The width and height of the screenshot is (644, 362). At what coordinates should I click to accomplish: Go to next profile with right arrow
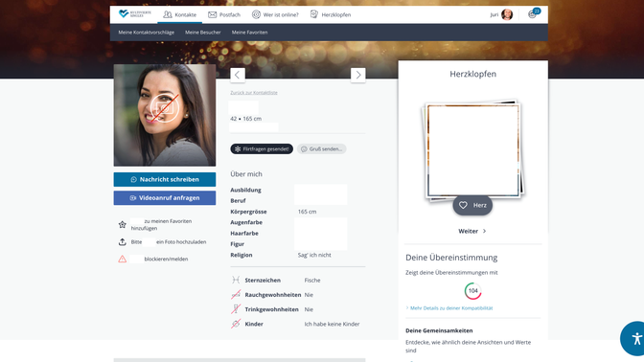pyautogui.click(x=358, y=75)
